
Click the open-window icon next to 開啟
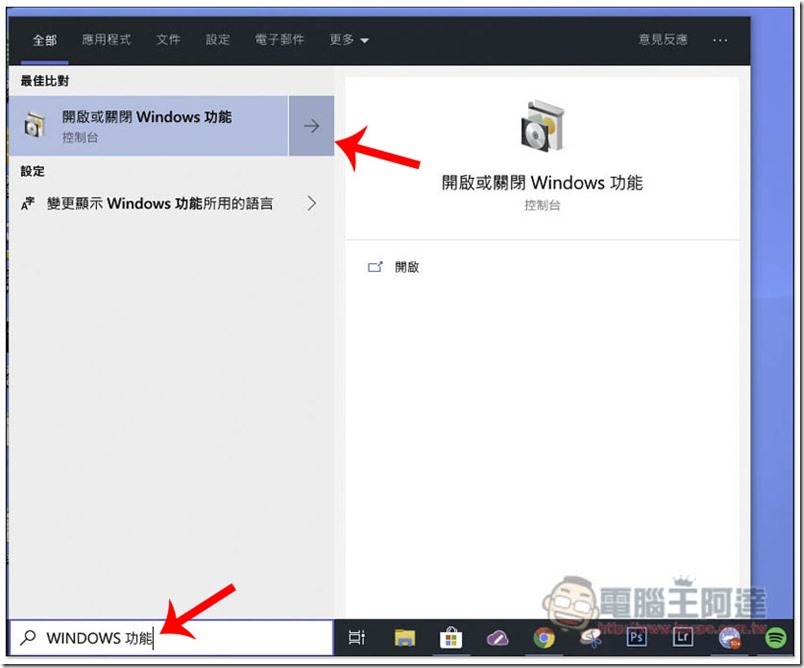tap(375, 267)
